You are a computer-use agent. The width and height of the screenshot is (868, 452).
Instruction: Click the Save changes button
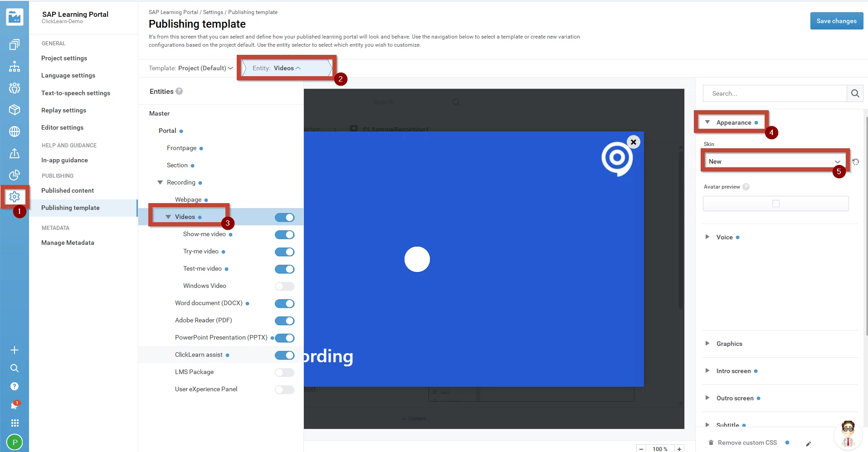[x=837, y=21]
